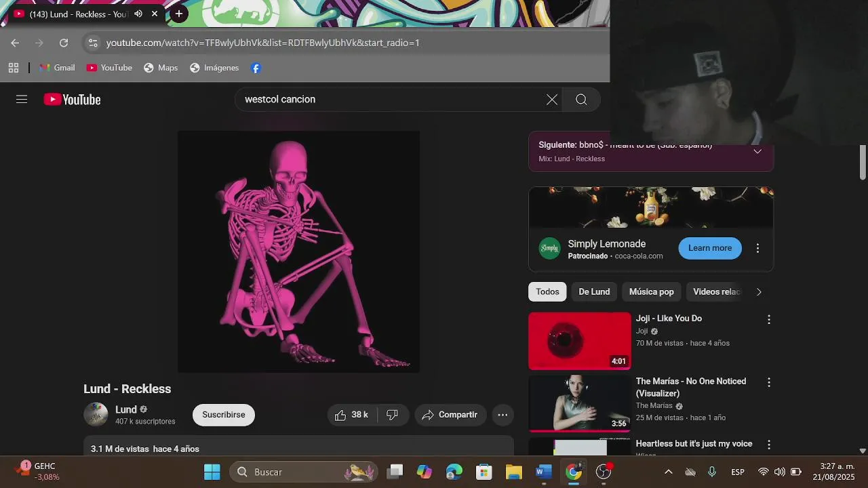Image resolution: width=868 pixels, height=488 pixels.
Task: Run search with the magnifying glass button
Action: (x=581, y=100)
